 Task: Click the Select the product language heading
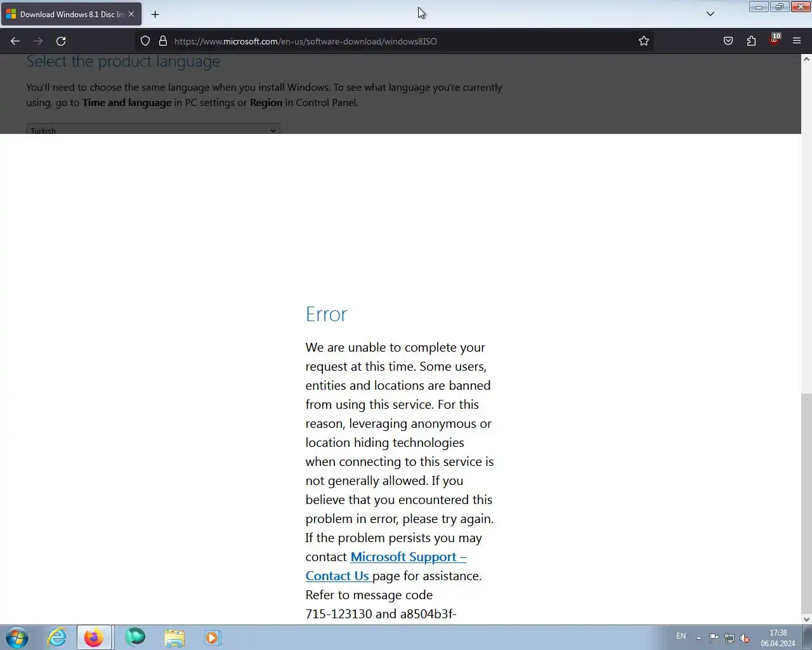[x=123, y=62]
